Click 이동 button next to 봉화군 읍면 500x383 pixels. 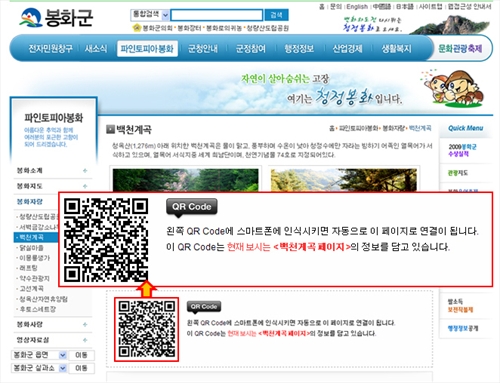82,355
